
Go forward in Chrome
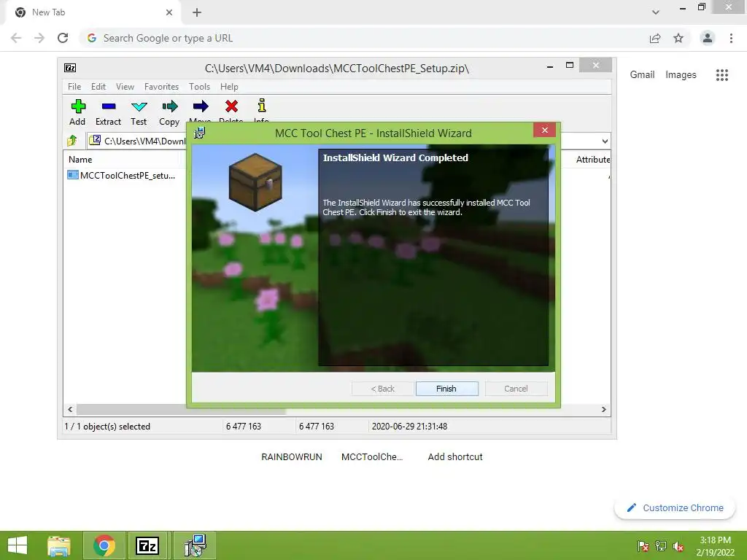pos(39,38)
